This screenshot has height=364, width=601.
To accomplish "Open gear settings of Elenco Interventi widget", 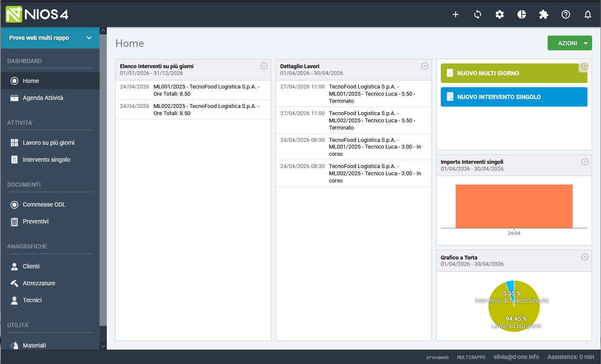I will coord(264,66).
